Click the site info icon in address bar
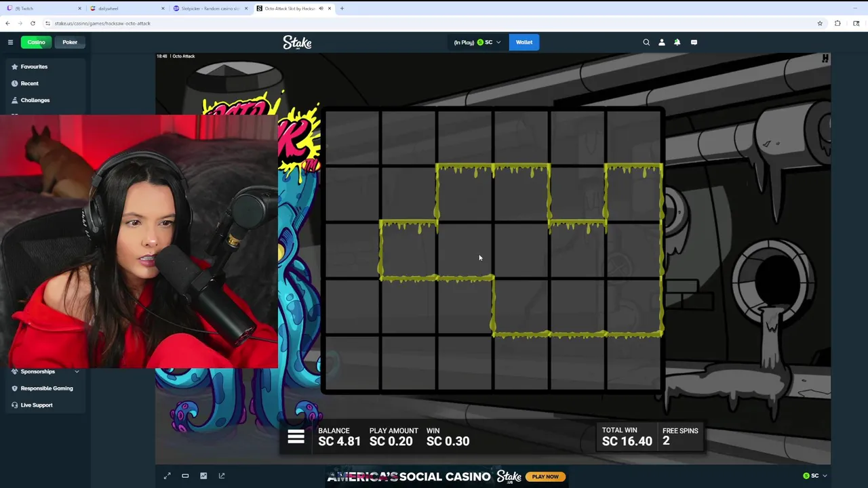The width and height of the screenshot is (868, 488). point(47,23)
